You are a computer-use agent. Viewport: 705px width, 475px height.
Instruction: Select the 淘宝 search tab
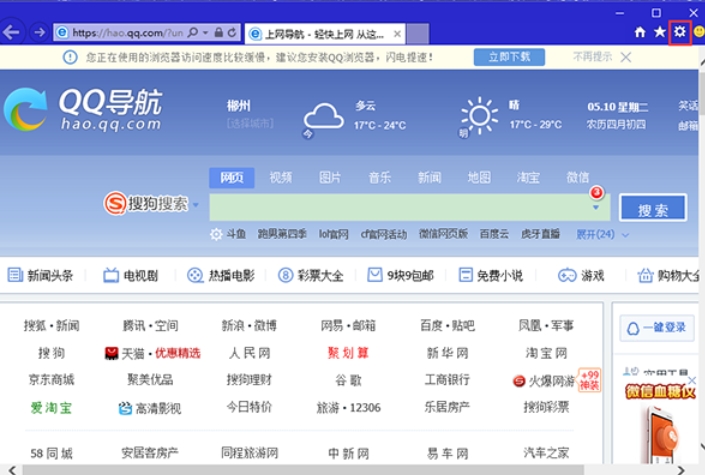pyautogui.click(x=528, y=178)
